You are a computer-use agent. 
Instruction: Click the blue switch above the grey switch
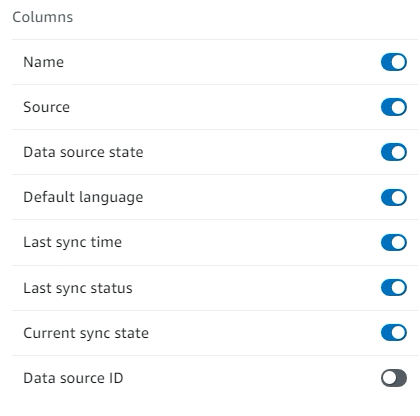[394, 333]
